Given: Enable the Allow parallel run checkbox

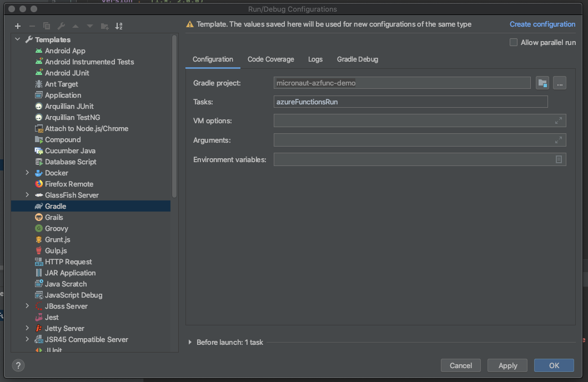Looking at the screenshot, I should point(514,42).
